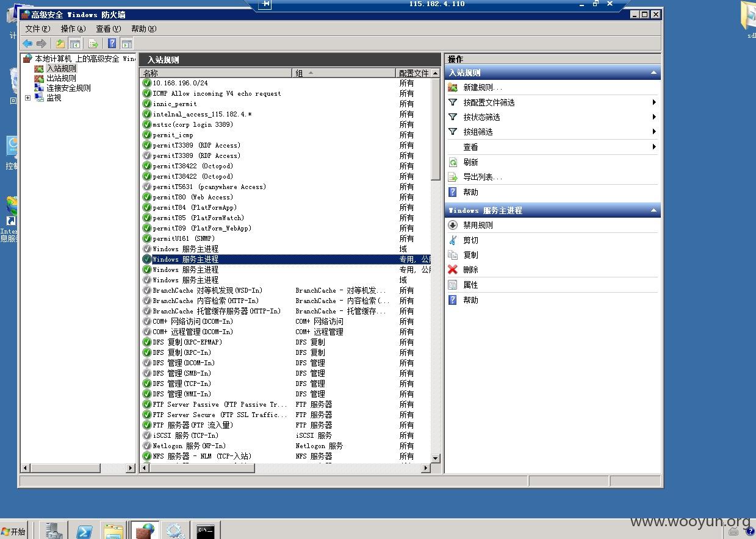
Task: Create a rule with 新建规则... in the actions pane
Action: coord(483,87)
